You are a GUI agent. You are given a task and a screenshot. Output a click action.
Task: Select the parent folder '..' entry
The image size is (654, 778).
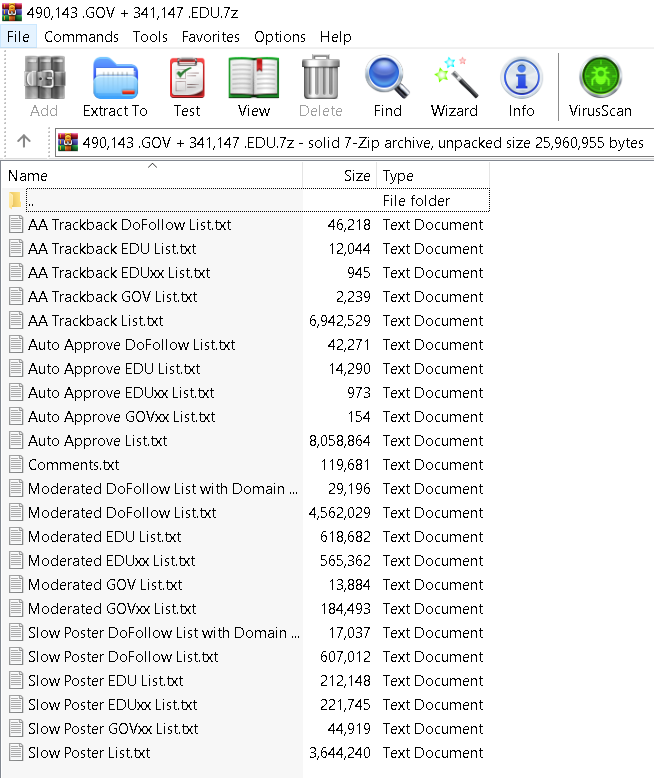32,201
